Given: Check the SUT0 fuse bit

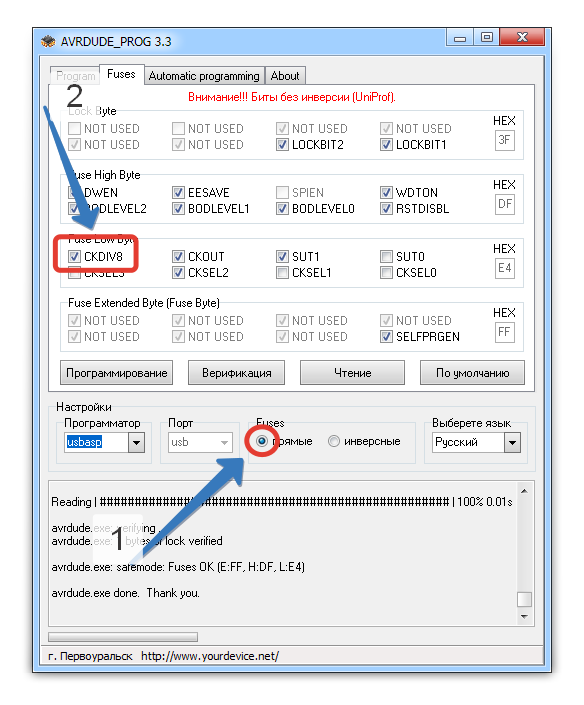Looking at the screenshot, I should point(386,257).
